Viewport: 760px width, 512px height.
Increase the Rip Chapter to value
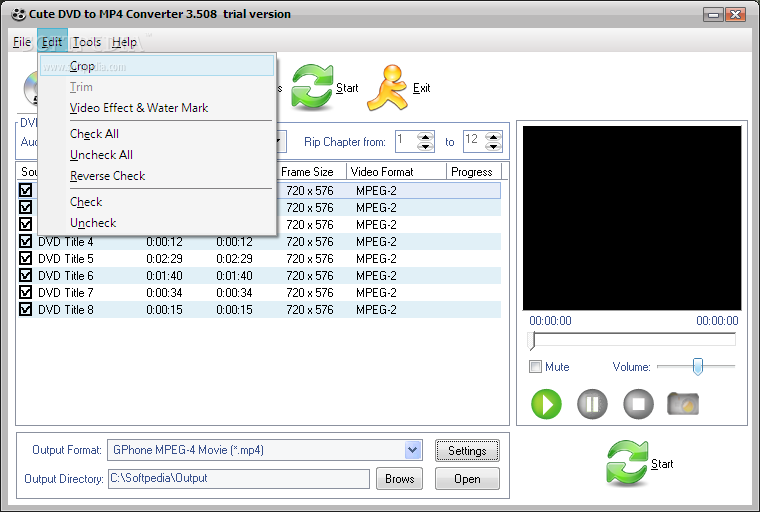coord(493,137)
